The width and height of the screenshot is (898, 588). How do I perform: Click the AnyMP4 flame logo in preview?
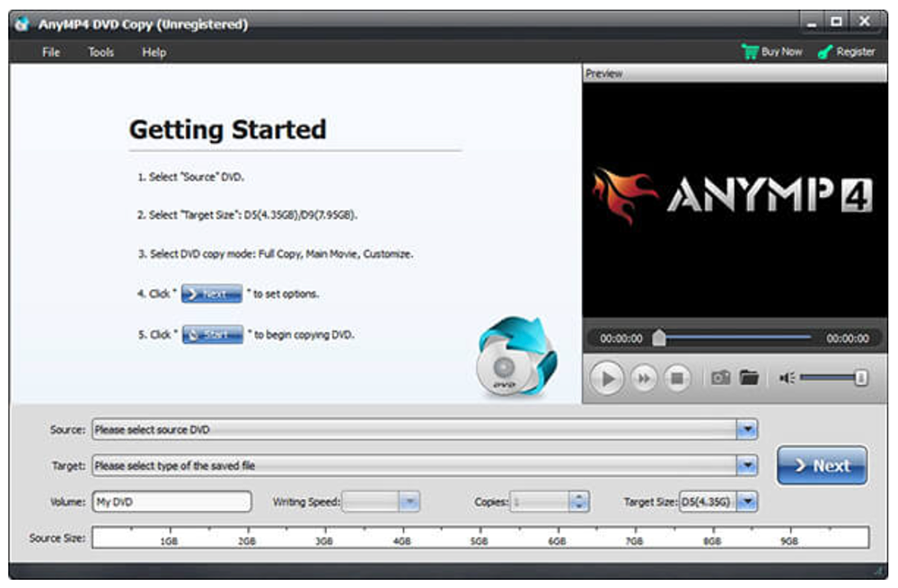(623, 195)
